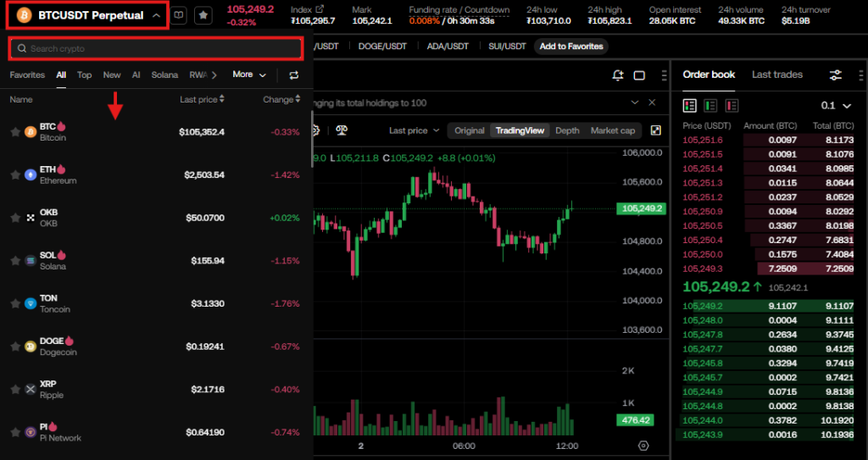Click the 105,251.6 ask price row

click(x=768, y=140)
